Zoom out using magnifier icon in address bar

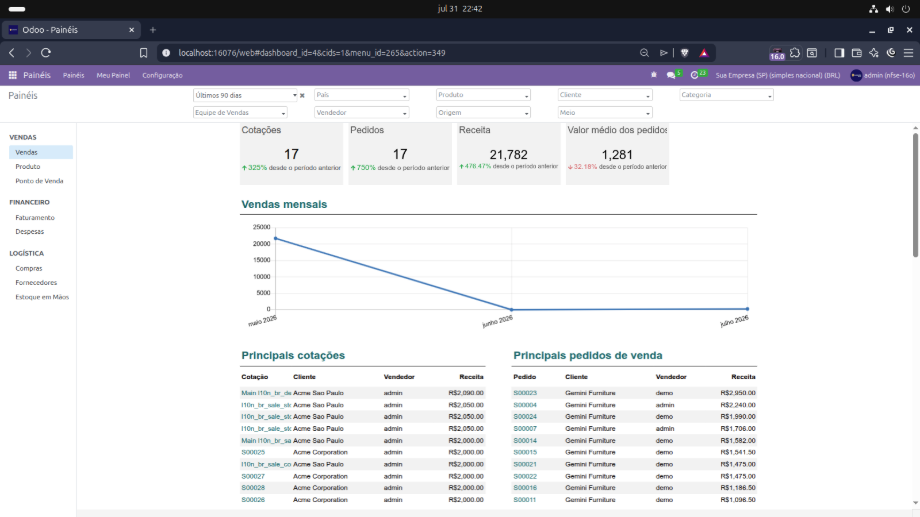644,53
